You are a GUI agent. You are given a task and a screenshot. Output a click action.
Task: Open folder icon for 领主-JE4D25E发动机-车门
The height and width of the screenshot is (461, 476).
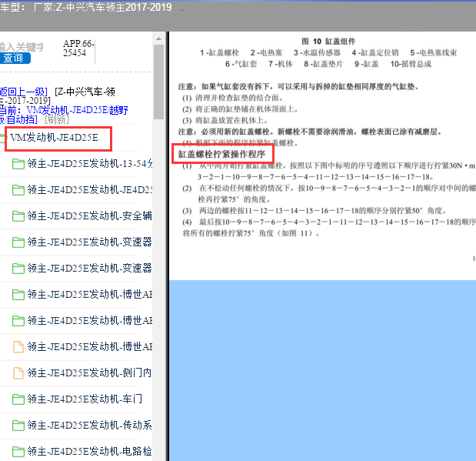coord(18,399)
